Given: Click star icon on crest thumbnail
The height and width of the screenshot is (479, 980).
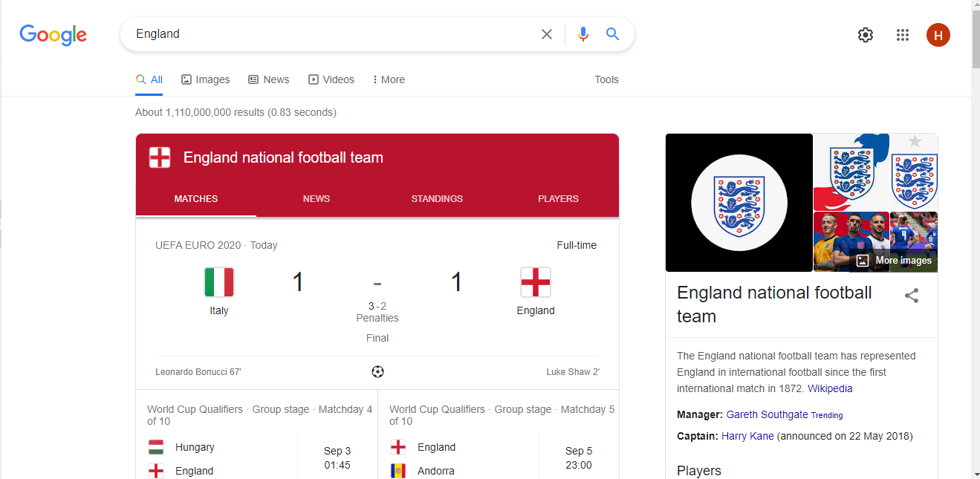Looking at the screenshot, I should point(915,141).
